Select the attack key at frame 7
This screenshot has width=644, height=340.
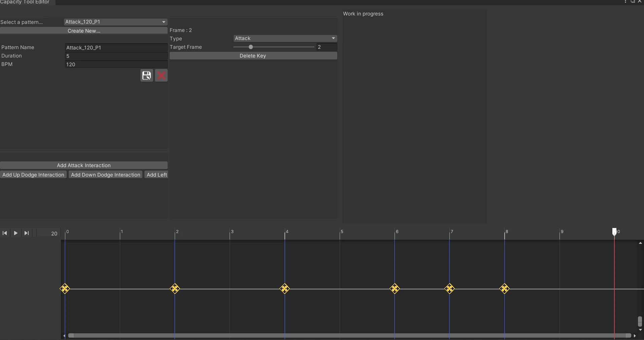click(x=449, y=289)
